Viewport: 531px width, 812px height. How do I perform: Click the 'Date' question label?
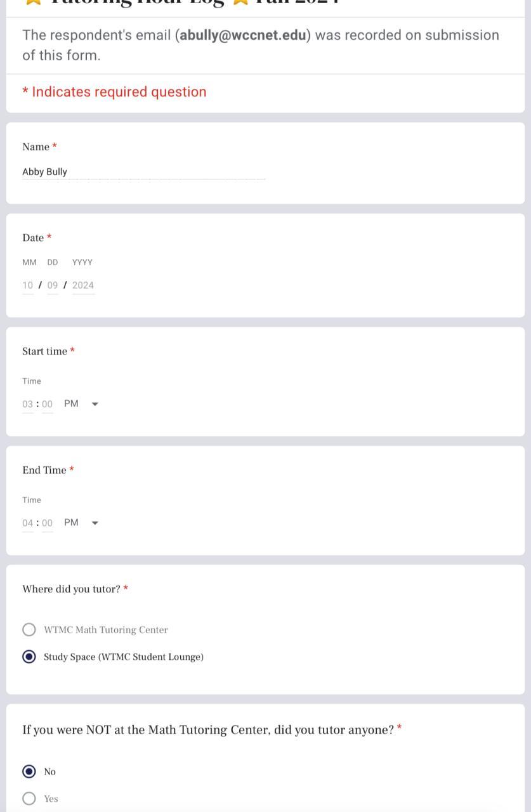pos(33,238)
